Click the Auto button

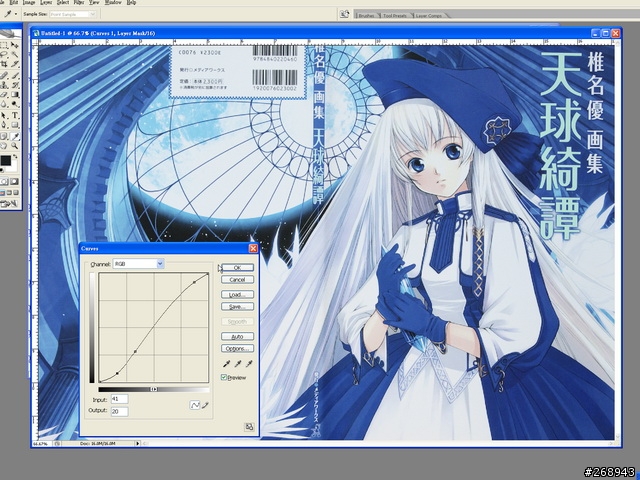pyautogui.click(x=237, y=336)
